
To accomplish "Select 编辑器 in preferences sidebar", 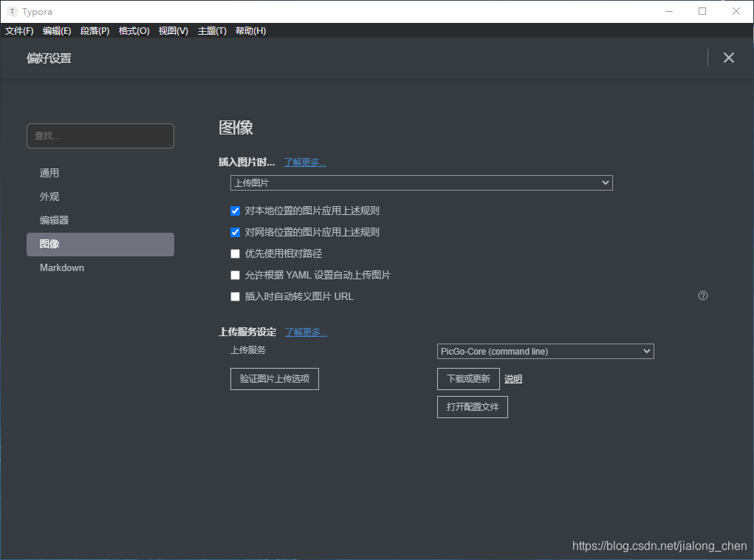I will coord(100,220).
